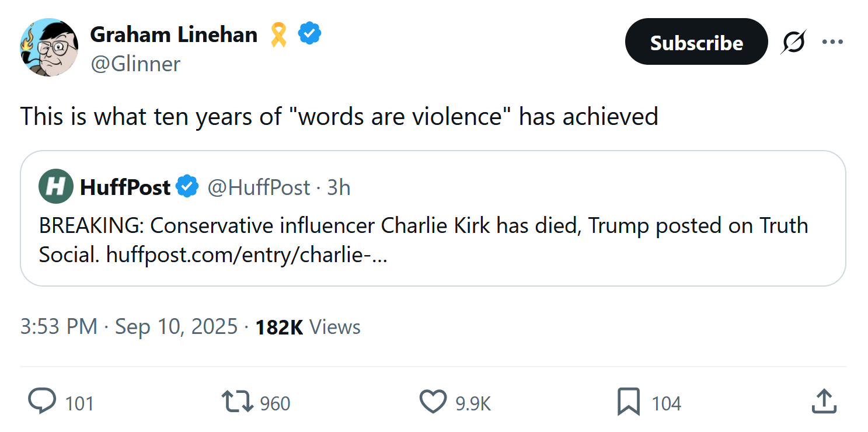Repost this tweet using the retweet icon
This screenshot has width=868, height=432.
pyautogui.click(x=238, y=402)
